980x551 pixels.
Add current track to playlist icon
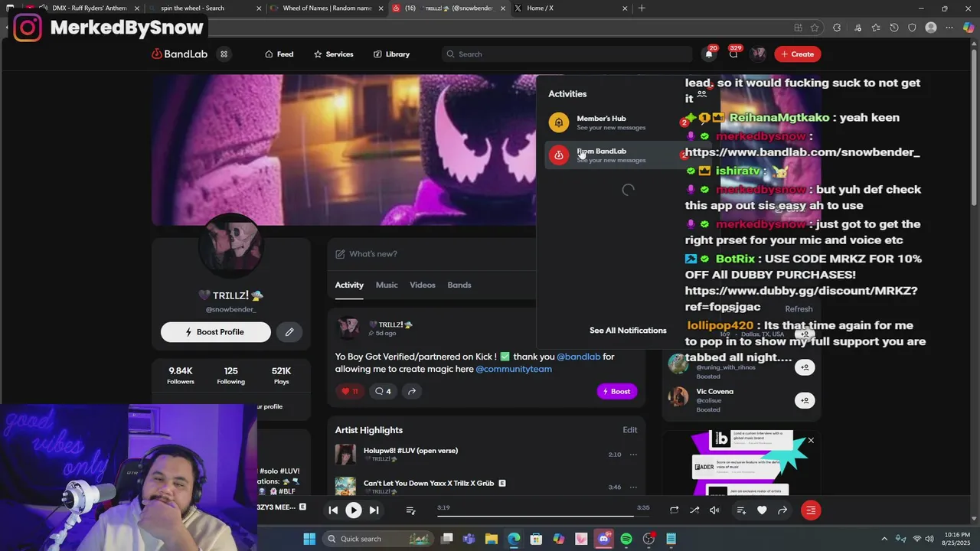(x=741, y=510)
